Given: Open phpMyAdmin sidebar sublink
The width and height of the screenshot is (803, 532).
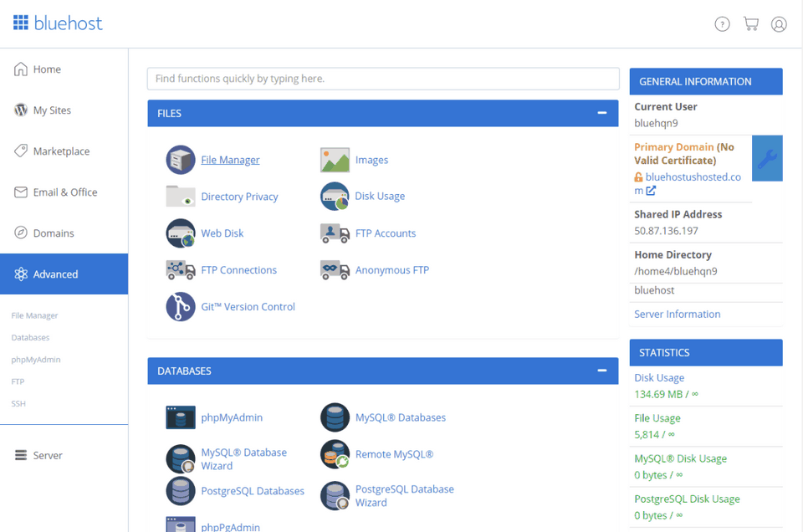Looking at the screenshot, I should tap(36, 360).
